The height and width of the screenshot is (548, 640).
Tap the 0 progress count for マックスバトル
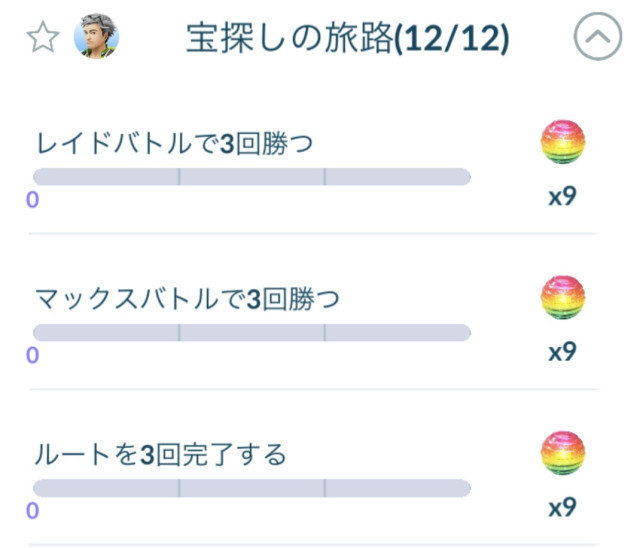click(33, 355)
